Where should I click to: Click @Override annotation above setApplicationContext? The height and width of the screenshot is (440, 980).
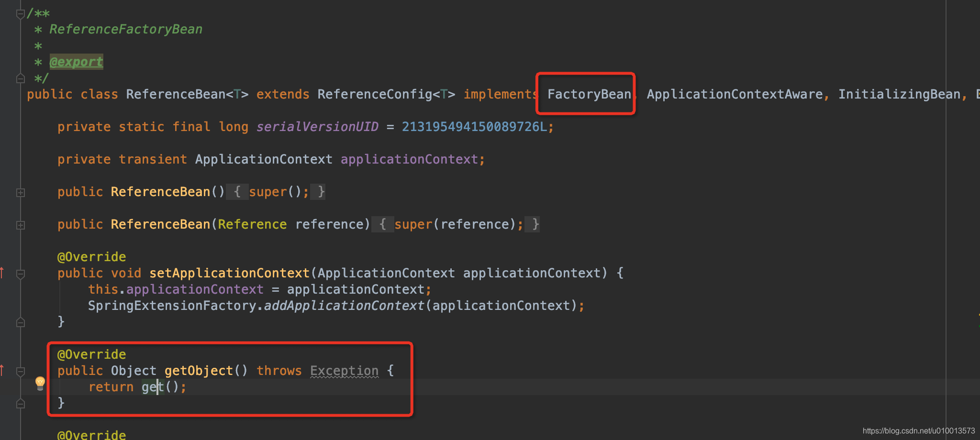tap(91, 257)
